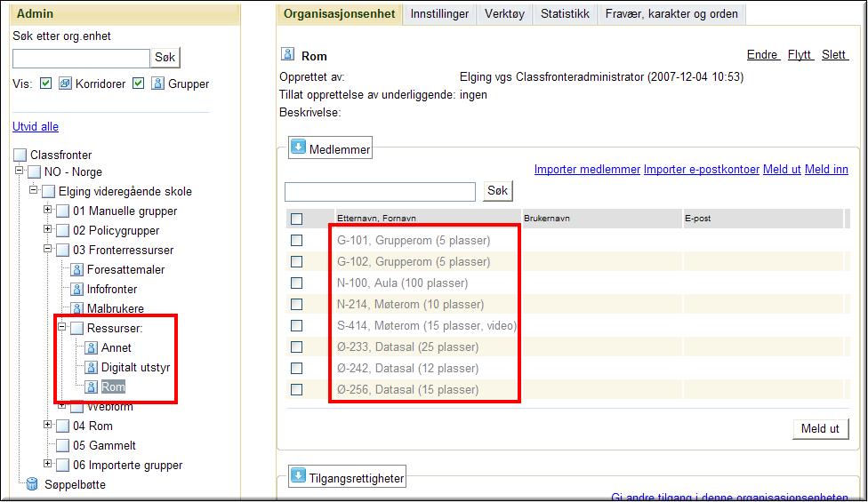Collapse the Ressurser: node

(x=62, y=327)
